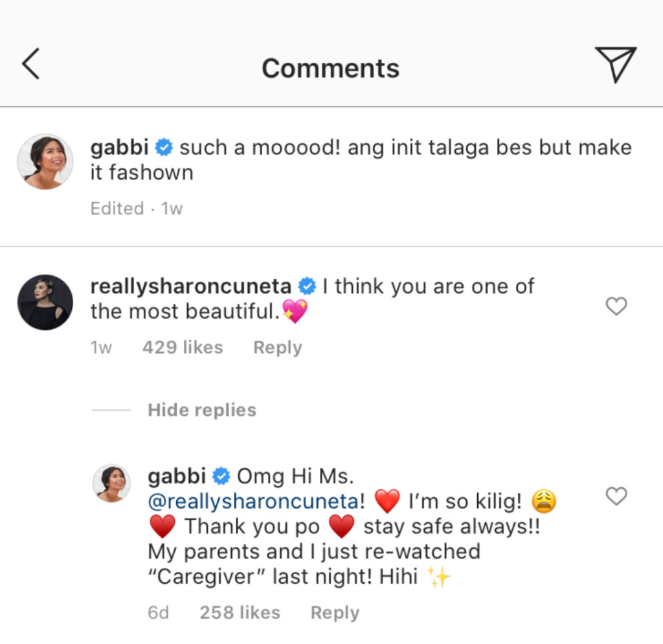The width and height of the screenshot is (663, 644).
Task: Open gabbi's small avatar in the reply
Action: click(111, 483)
